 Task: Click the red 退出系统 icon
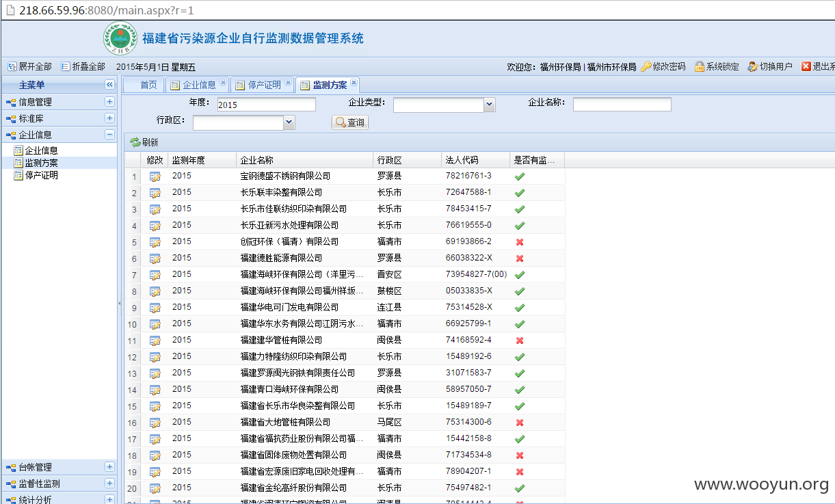[806, 66]
